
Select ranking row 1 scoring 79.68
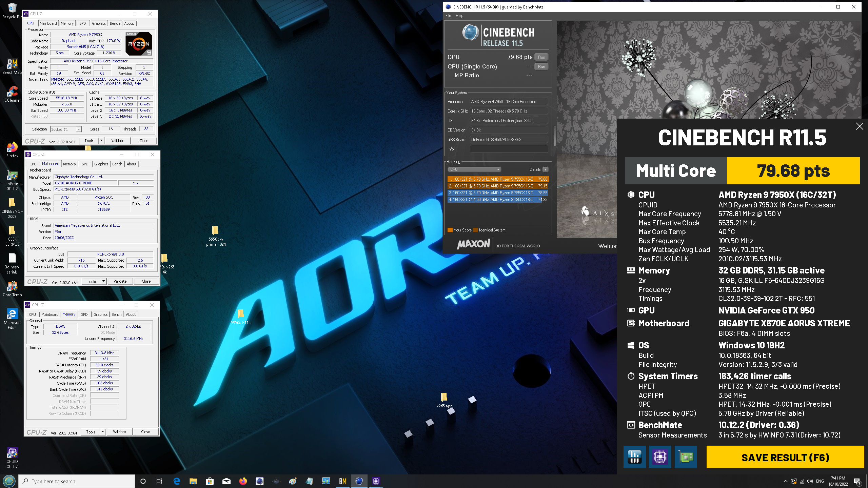[498, 179]
